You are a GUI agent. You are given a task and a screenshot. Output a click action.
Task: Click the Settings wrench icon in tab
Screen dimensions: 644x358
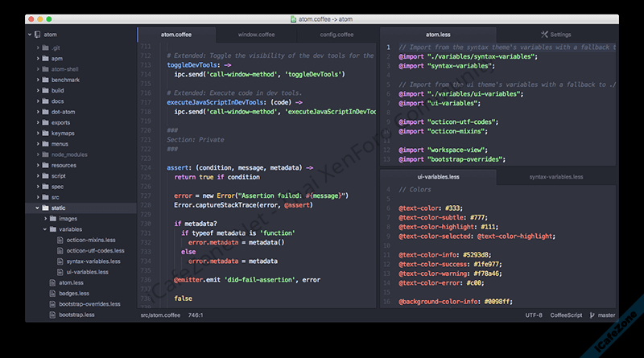[545, 35]
